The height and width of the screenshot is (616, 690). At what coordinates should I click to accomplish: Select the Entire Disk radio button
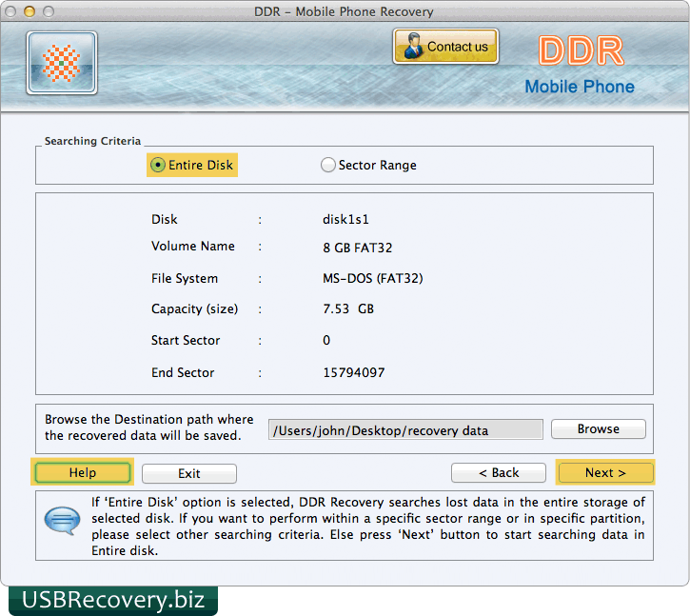157,165
